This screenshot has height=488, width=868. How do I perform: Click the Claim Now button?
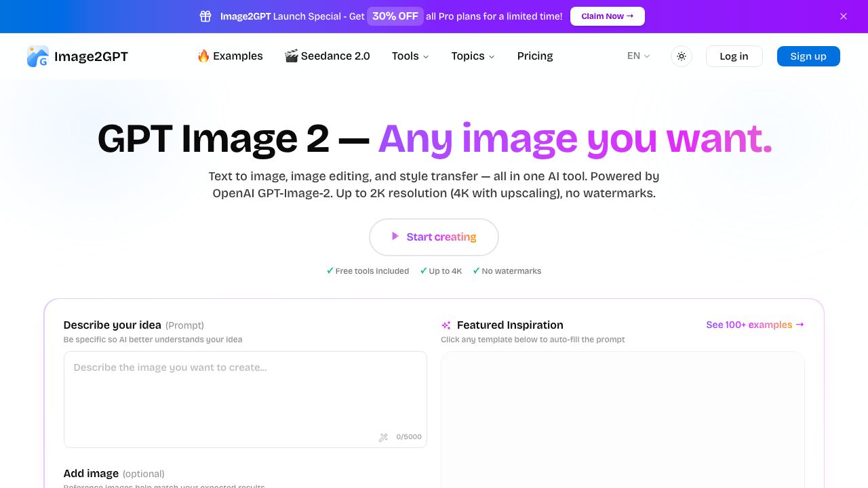(x=608, y=16)
